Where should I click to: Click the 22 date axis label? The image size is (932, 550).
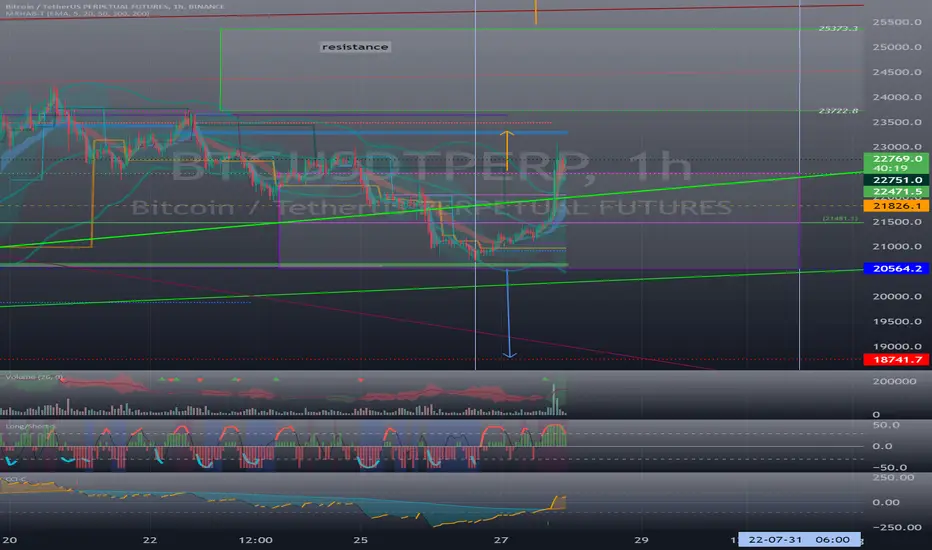[x=150, y=540]
